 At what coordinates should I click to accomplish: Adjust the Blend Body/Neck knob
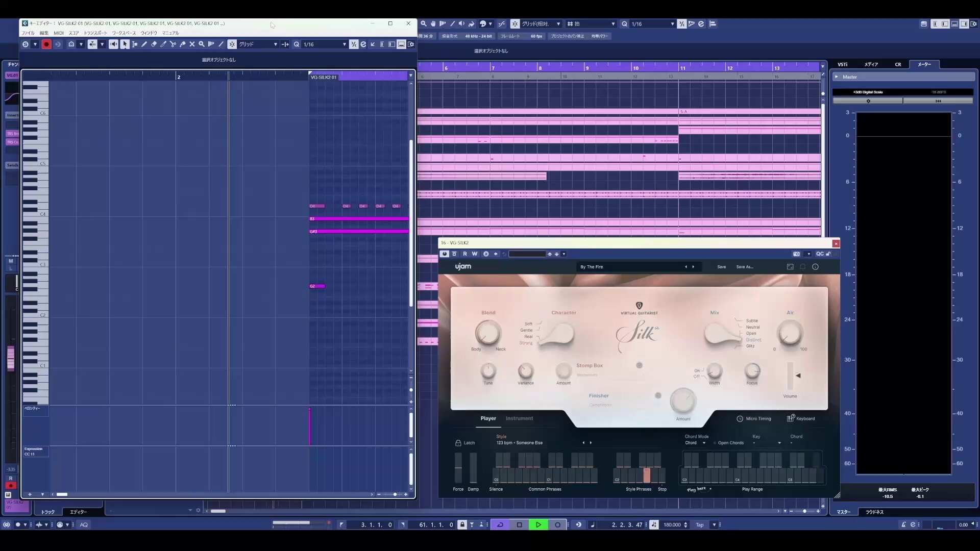point(488,333)
